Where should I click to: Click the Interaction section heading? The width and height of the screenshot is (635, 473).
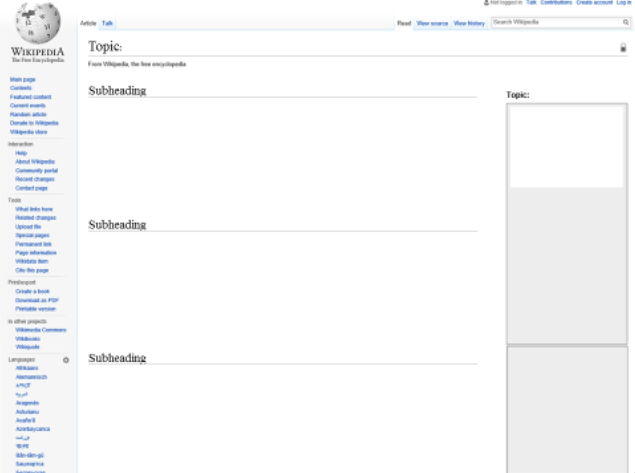(21, 144)
